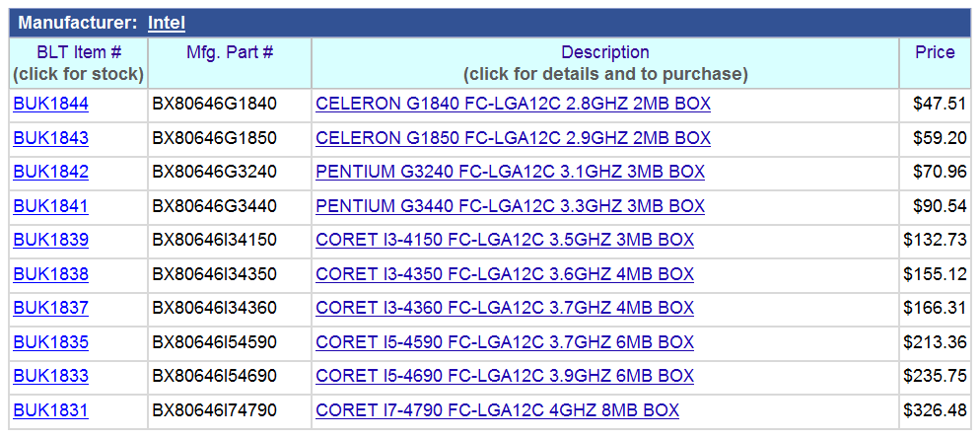This screenshot has width=980, height=438.
Task: View stock for BUK1835
Action: tap(51, 342)
